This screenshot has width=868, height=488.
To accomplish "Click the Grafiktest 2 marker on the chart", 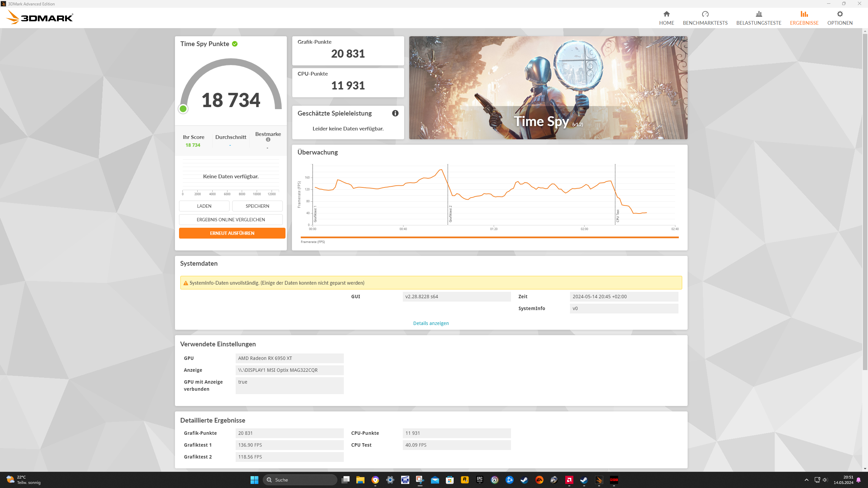I will 451,214.
